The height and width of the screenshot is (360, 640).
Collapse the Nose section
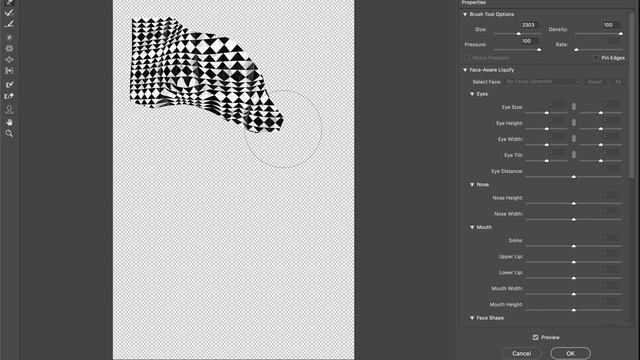pos(472,184)
